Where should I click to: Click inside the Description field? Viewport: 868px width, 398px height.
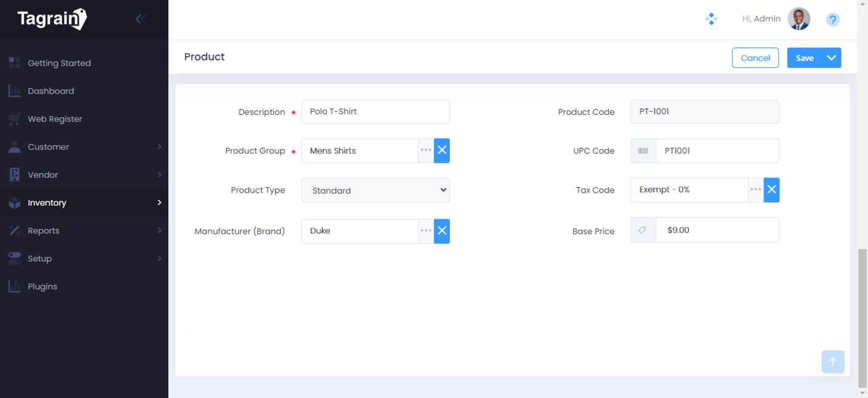(375, 112)
